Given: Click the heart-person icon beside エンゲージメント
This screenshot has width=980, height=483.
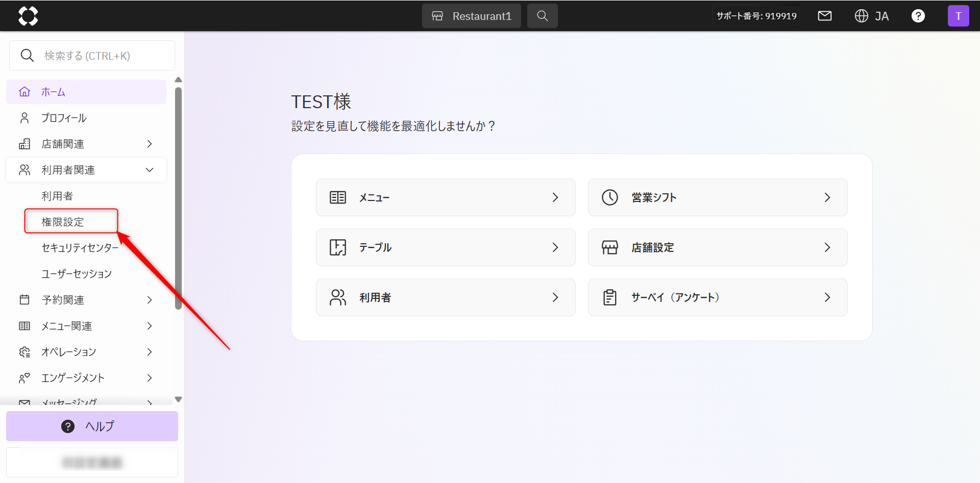Looking at the screenshot, I should 24,378.
